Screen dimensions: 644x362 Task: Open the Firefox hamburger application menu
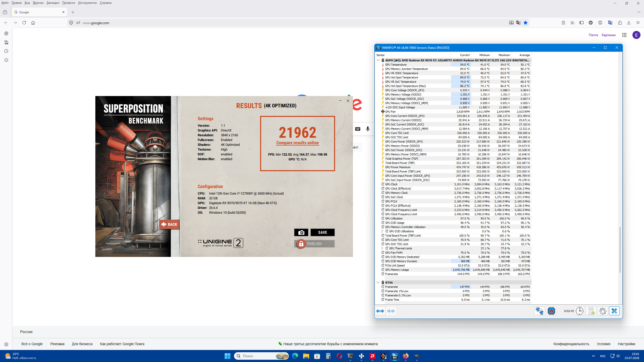638,23
